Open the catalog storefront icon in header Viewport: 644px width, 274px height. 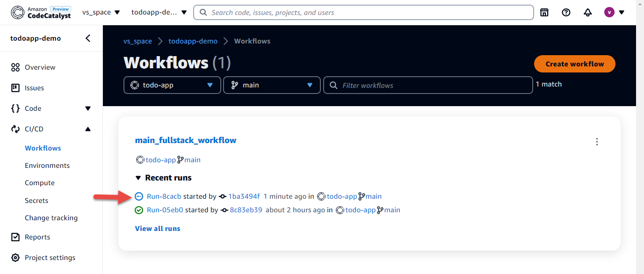pyautogui.click(x=544, y=13)
